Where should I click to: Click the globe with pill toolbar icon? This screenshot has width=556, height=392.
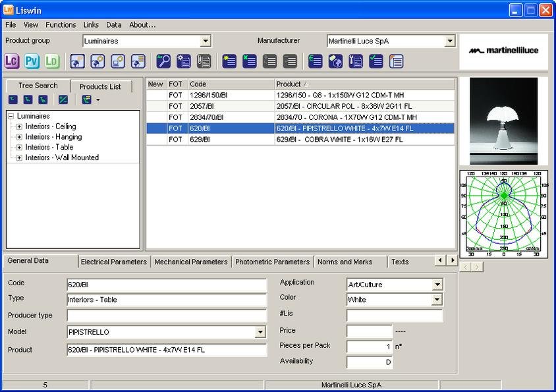pos(335,61)
